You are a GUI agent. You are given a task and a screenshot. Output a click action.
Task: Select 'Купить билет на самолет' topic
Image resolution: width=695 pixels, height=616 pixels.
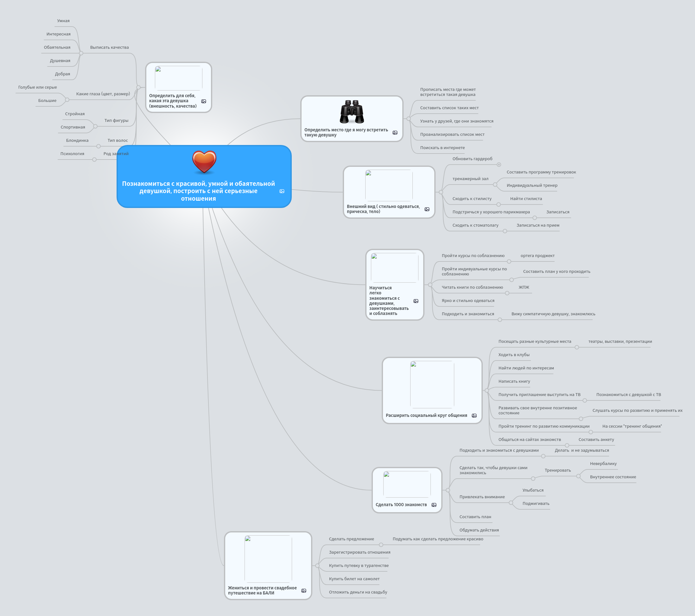point(354,579)
